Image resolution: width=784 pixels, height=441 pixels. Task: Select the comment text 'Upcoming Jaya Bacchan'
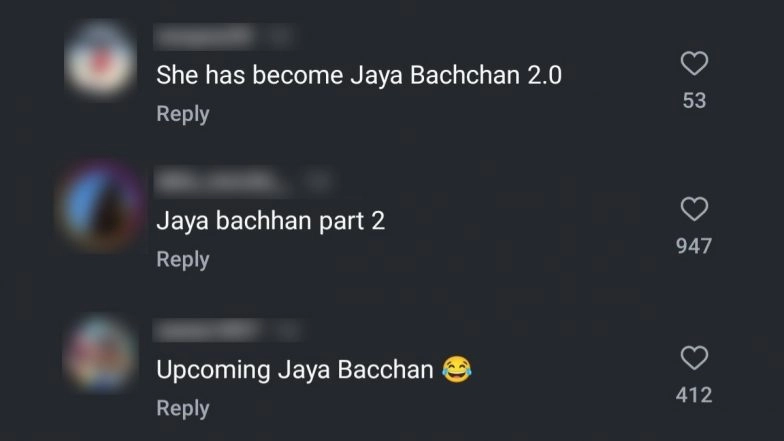click(294, 370)
